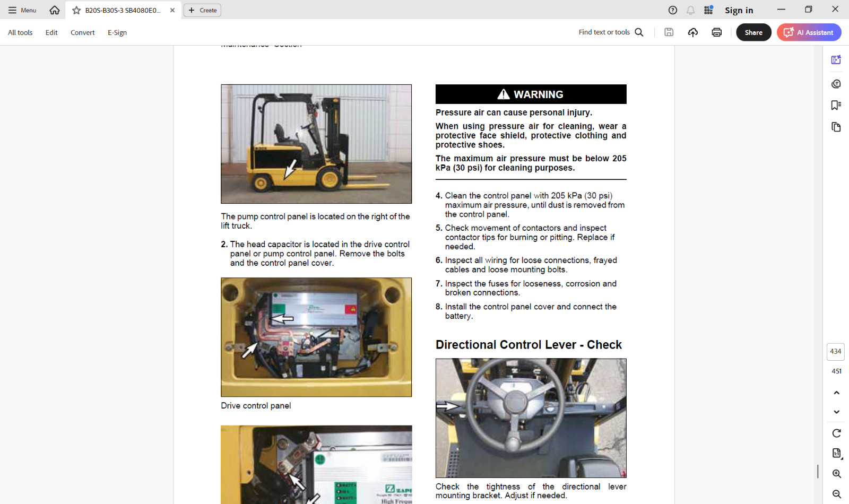Open the bookmarks panel icon in sidebar

836,105
